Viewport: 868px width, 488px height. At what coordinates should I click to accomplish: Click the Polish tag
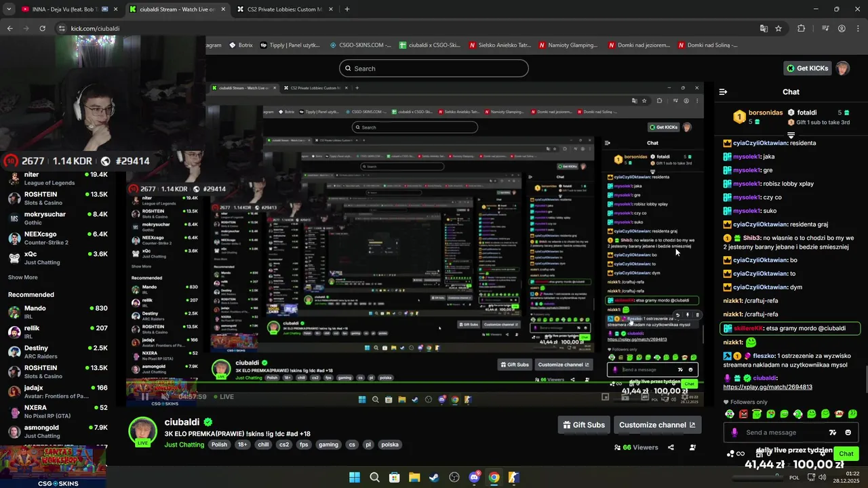tap(219, 445)
